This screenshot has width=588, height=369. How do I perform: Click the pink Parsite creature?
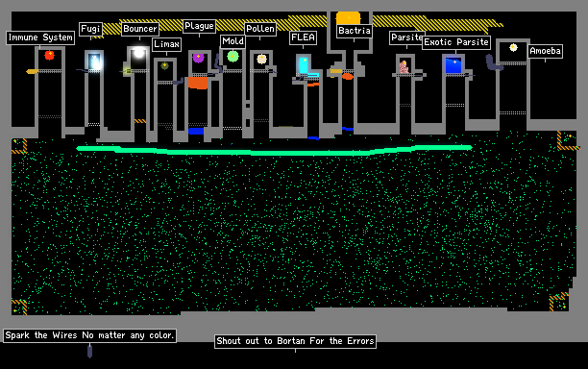tap(404, 66)
